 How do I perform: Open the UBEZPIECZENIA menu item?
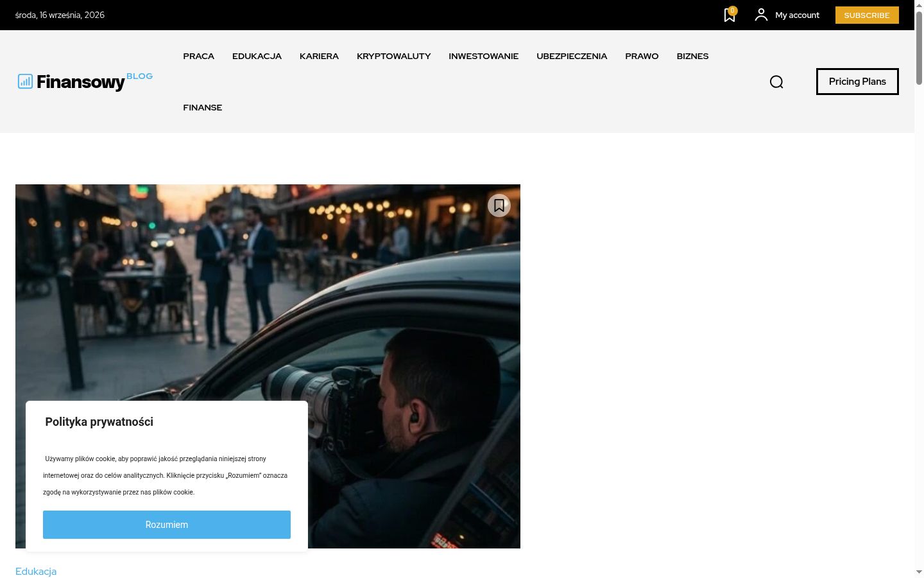point(572,56)
